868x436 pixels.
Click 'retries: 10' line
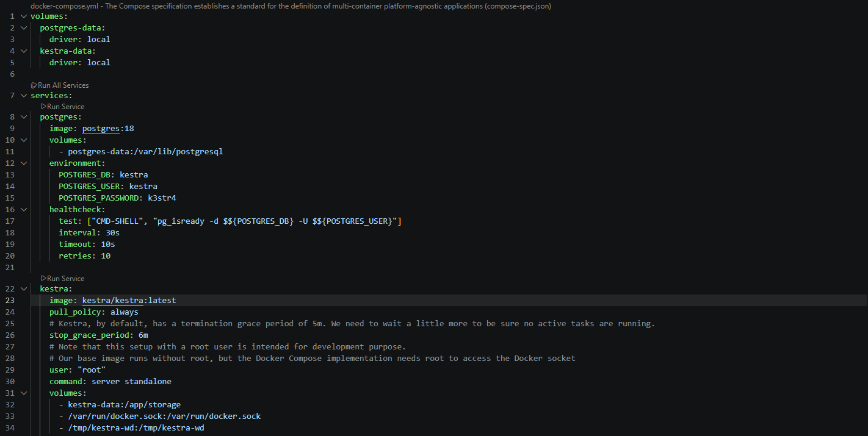84,256
